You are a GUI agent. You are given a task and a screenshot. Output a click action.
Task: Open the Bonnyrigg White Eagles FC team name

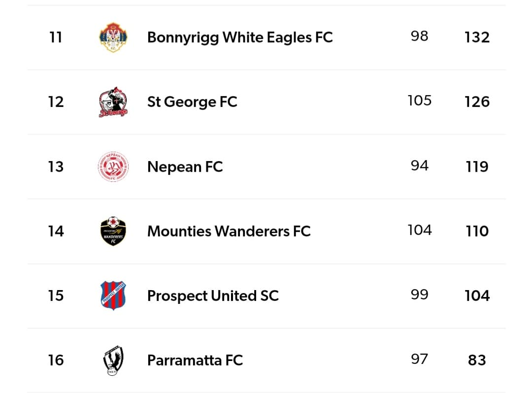click(x=240, y=37)
